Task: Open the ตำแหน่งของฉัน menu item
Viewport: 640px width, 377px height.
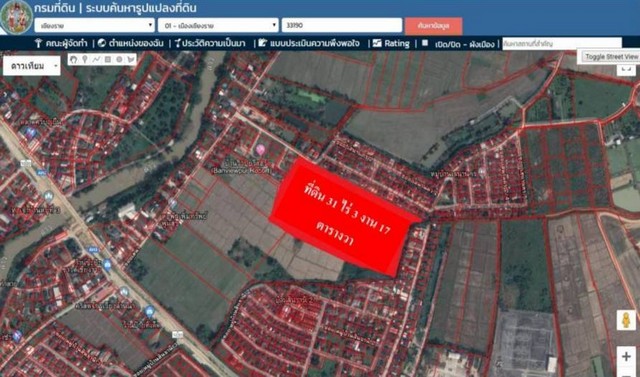Action: [131, 43]
